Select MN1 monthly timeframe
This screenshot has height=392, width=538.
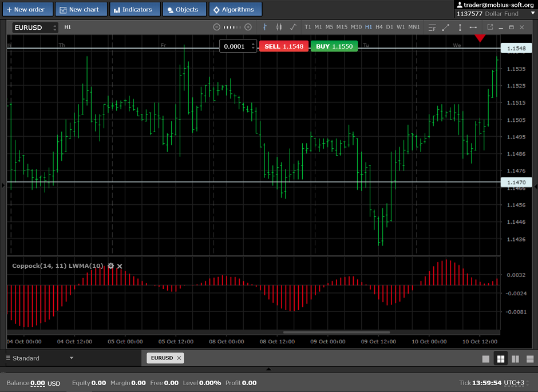[414, 27]
